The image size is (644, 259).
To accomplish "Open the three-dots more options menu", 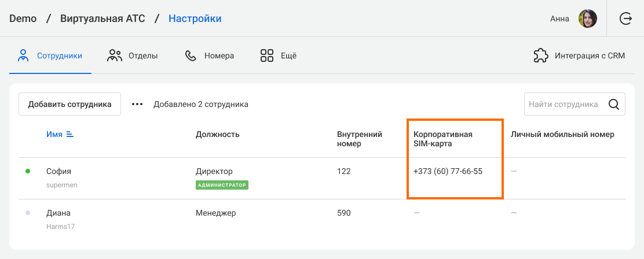I will coord(137,105).
